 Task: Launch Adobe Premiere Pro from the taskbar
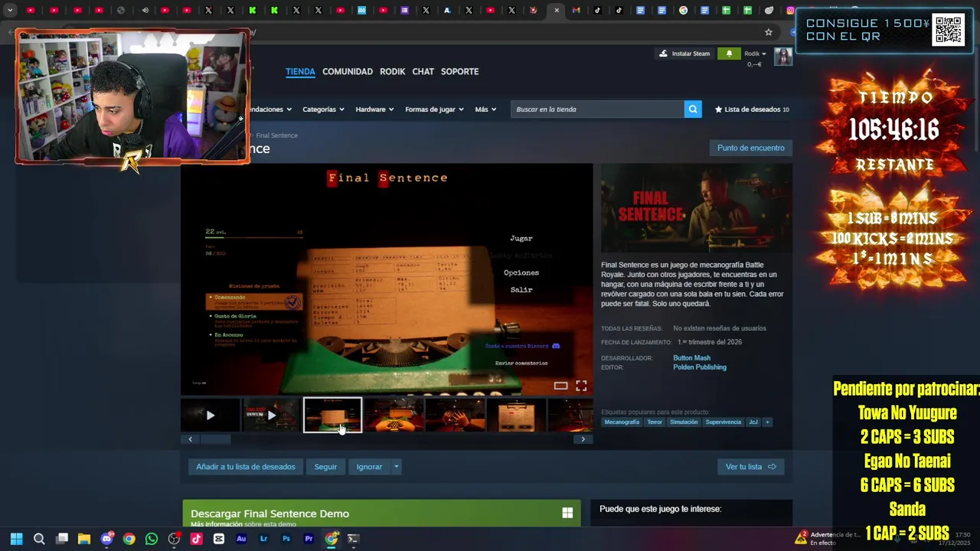(x=309, y=539)
